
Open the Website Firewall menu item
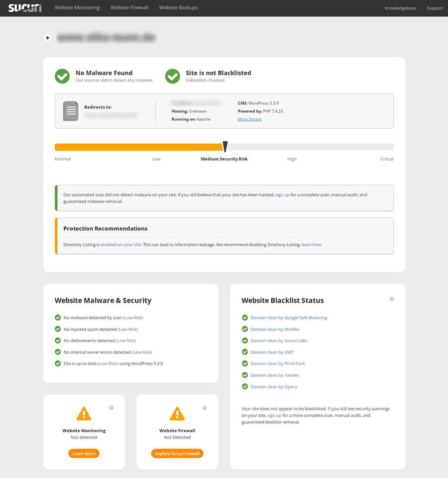[129, 8]
